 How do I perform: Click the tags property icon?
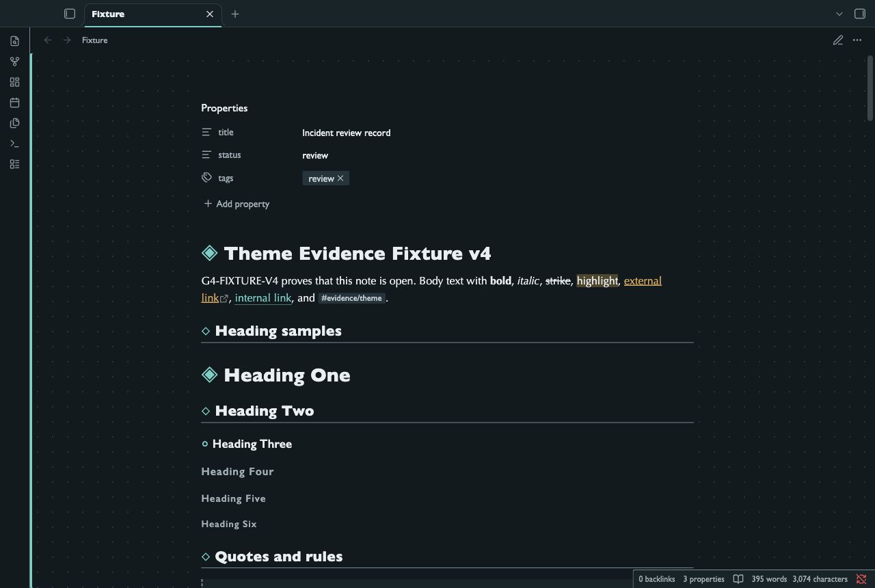click(x=207, y=178)
